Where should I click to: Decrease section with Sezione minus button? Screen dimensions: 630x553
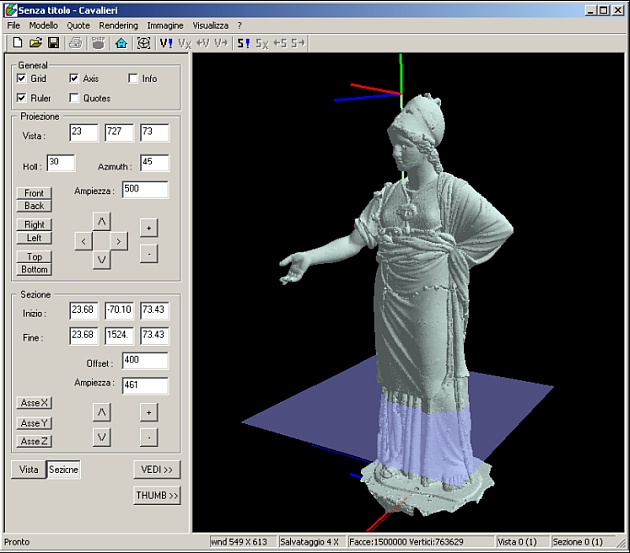[x=149, y=437]
